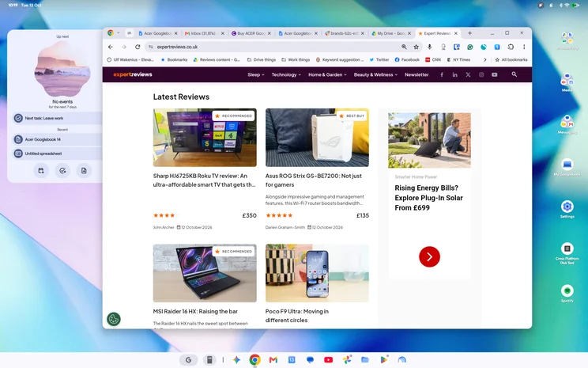Open Cross Platform Disk Test shortcut
588x368 pixels.
567,253
